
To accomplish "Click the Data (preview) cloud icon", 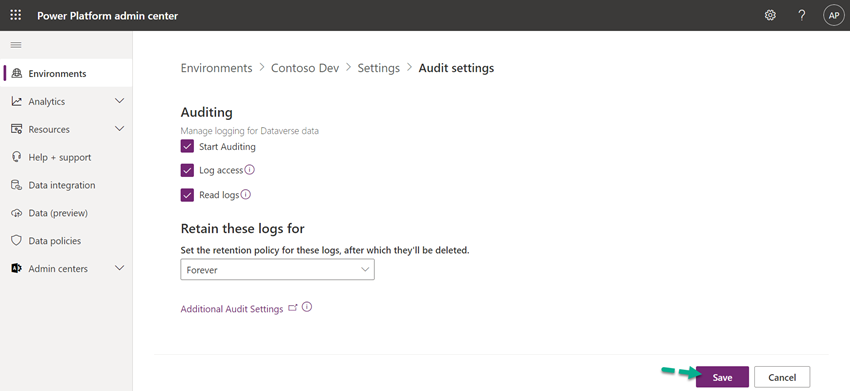I will (17, 213).
